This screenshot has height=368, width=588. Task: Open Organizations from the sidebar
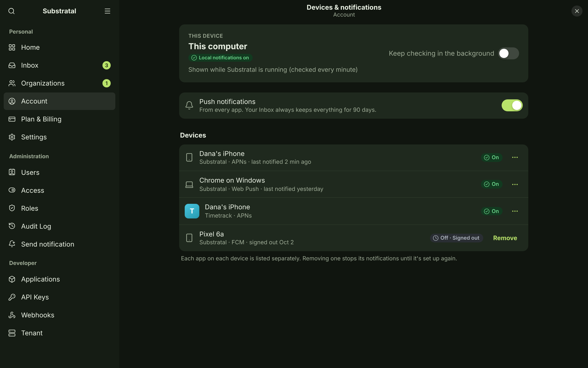(x=59, y=83)
